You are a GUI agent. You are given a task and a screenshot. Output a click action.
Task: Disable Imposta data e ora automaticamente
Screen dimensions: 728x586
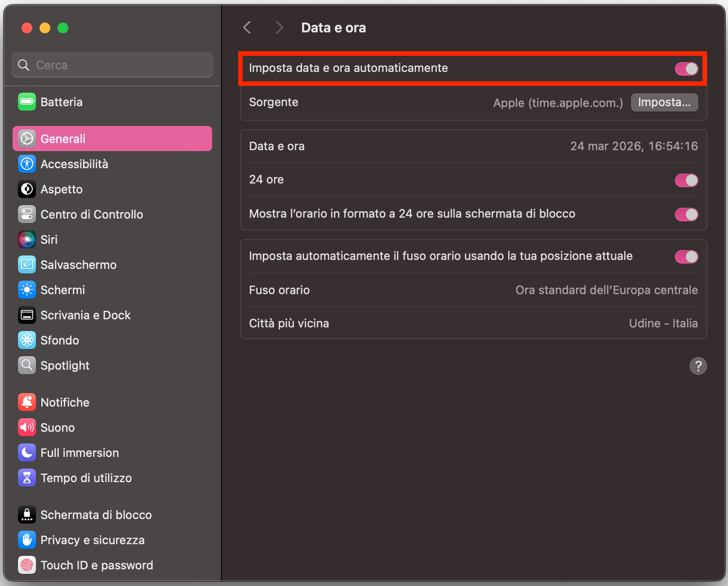tap(686, 68)
